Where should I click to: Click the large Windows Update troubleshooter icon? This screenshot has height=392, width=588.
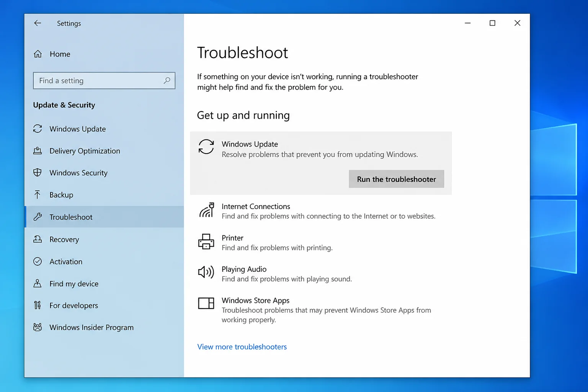coord(206,147)
